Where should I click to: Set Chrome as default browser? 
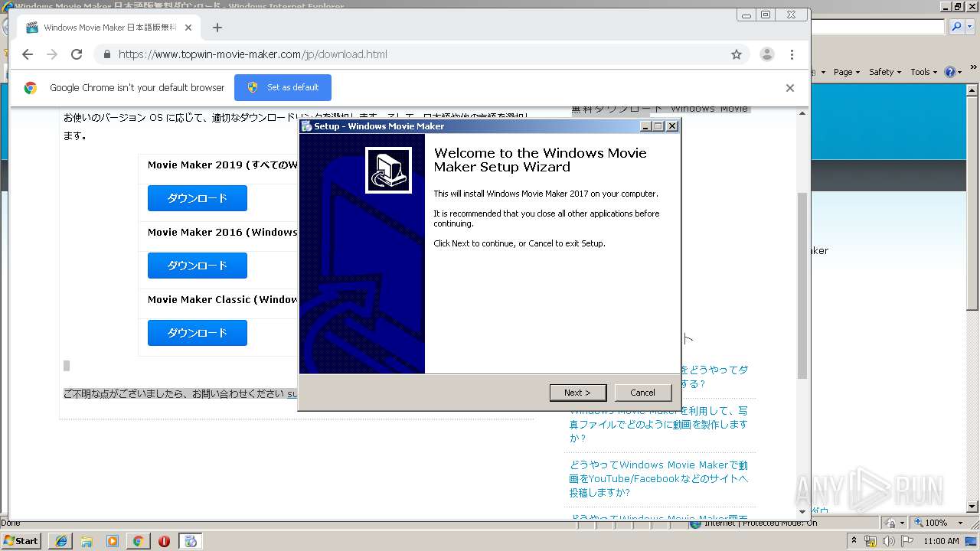pos(283,87)
